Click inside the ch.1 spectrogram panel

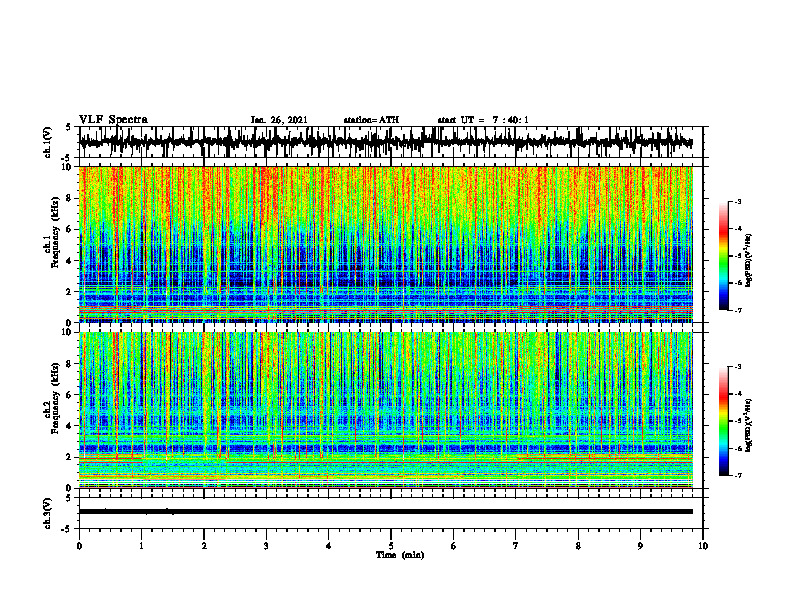pyautogui.click(x=386, y=244)
